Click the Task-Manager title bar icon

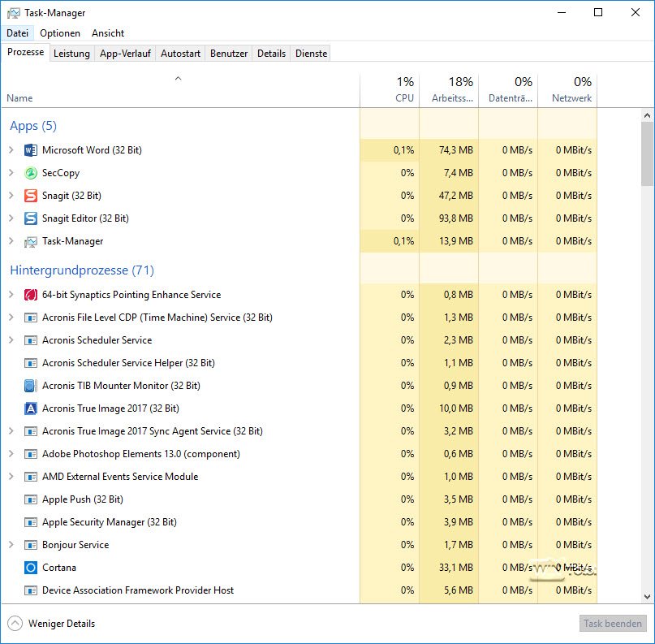13,13
